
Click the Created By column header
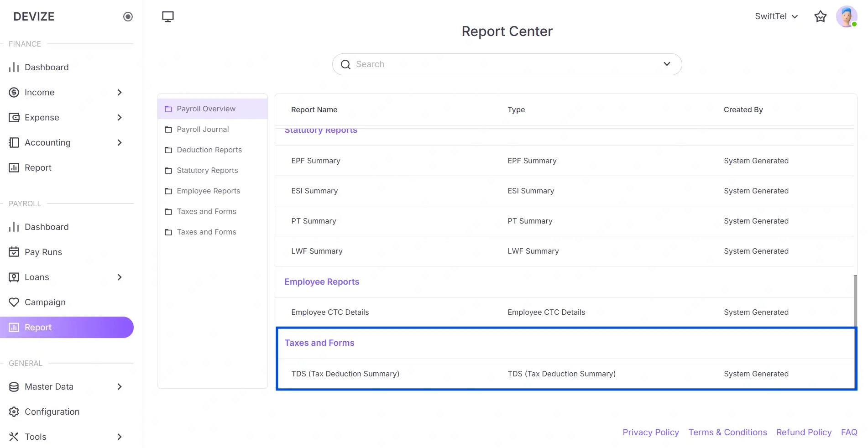(x=743, y=110)
